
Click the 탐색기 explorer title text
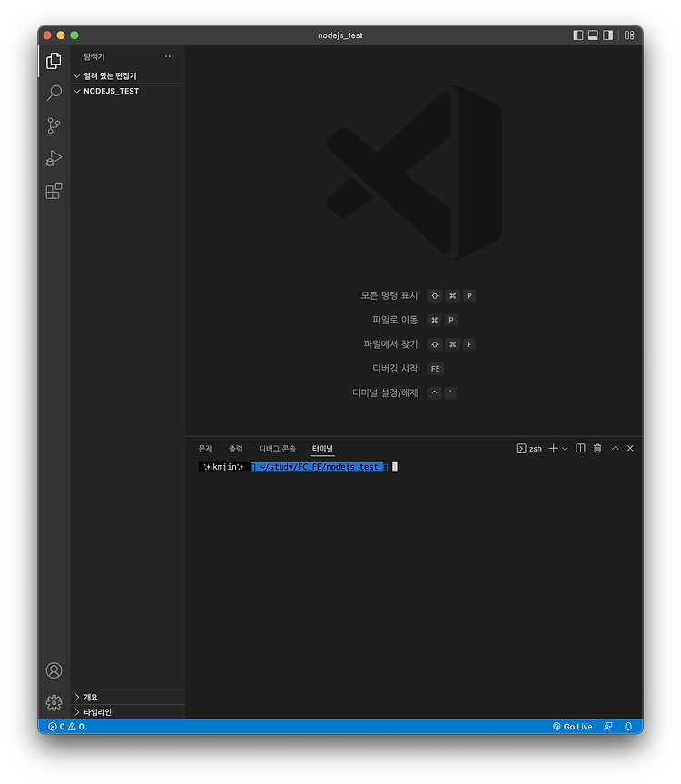94,56
